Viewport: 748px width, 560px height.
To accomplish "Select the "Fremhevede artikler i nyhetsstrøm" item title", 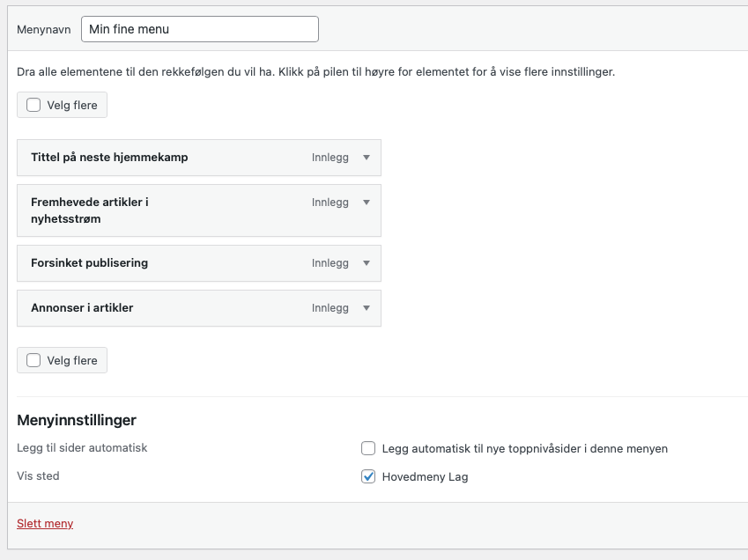I will click(x=89, y=210).
